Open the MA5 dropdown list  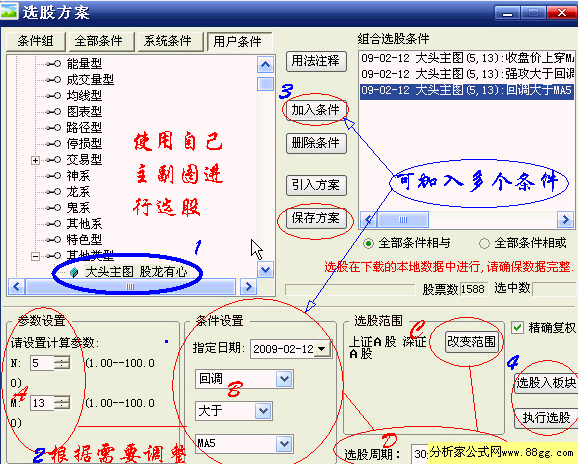tap(284, 444)
